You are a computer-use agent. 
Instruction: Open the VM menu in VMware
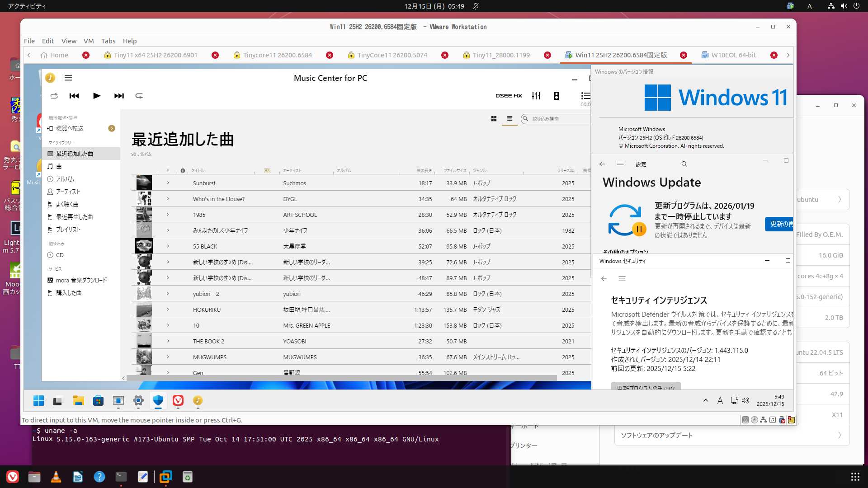[x=89, y=41]
